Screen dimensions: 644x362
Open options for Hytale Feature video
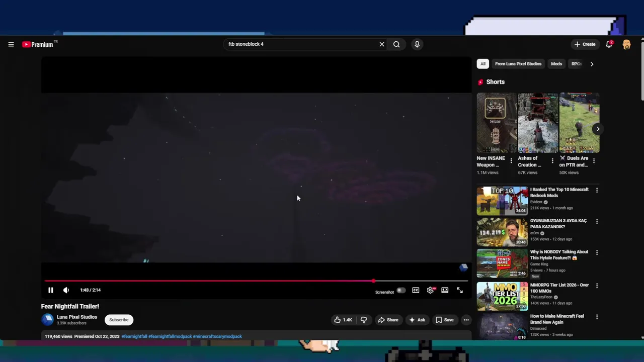pos(597,252)
